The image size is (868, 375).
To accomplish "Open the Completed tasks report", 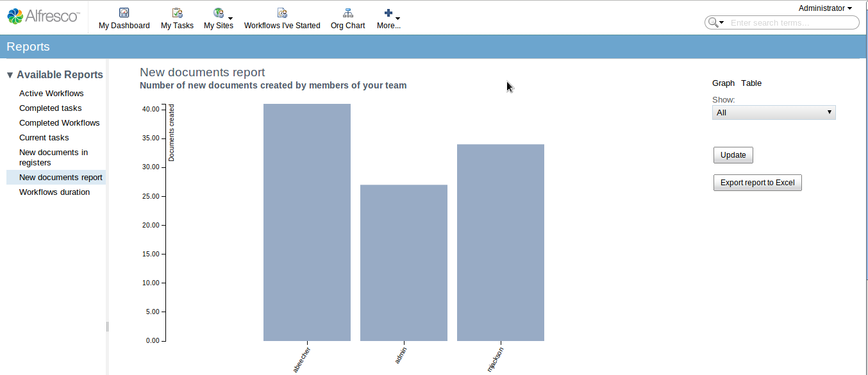I will click(51, 108).
